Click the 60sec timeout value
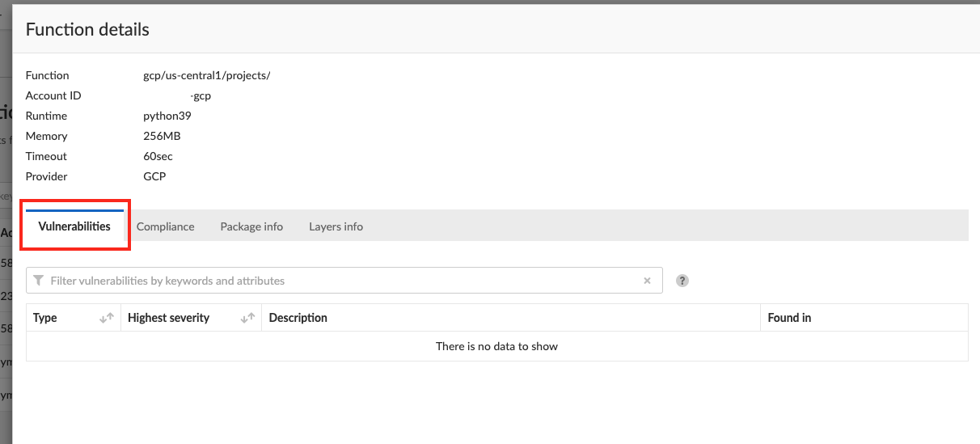The height and width of the screenshot is (444, 980). (158, 156)
